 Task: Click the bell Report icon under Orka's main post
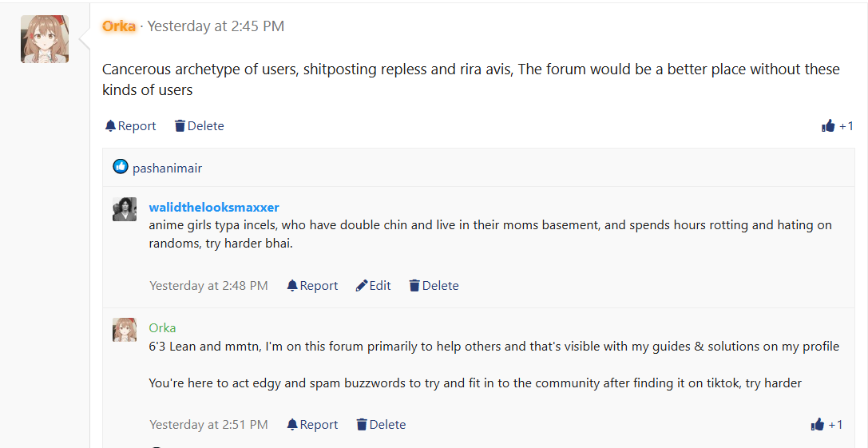tap(110, 126)
